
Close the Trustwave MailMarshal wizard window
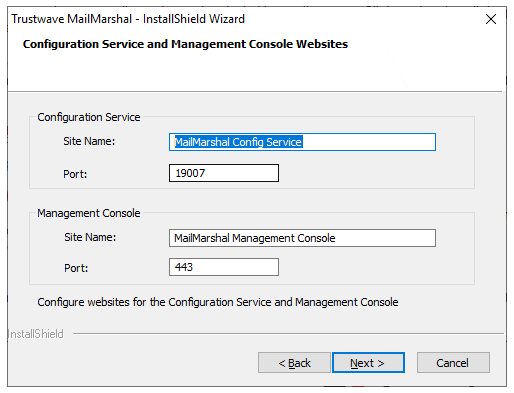pyautogui.click(x=491, y=19)
